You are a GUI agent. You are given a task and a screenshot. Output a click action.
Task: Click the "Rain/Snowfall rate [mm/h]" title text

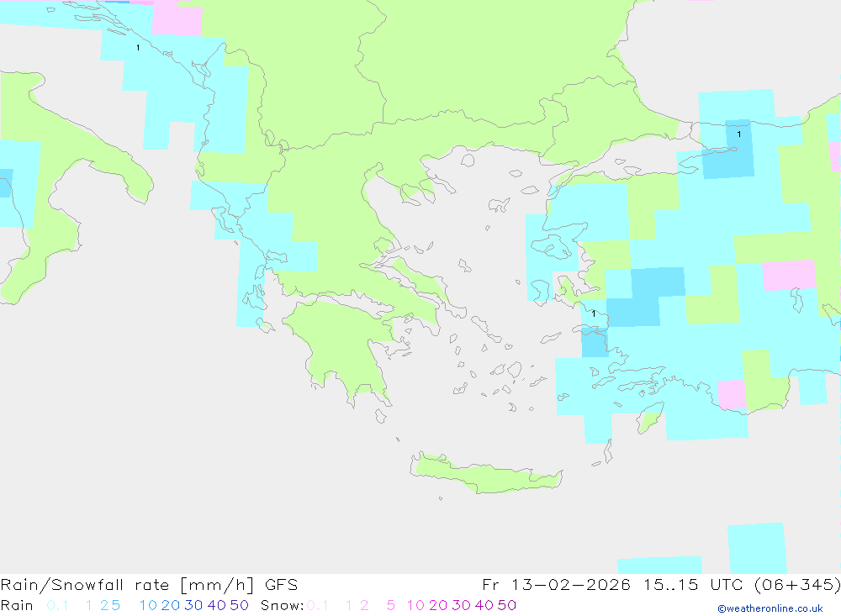pyautogui.click(x=127, y=585)
